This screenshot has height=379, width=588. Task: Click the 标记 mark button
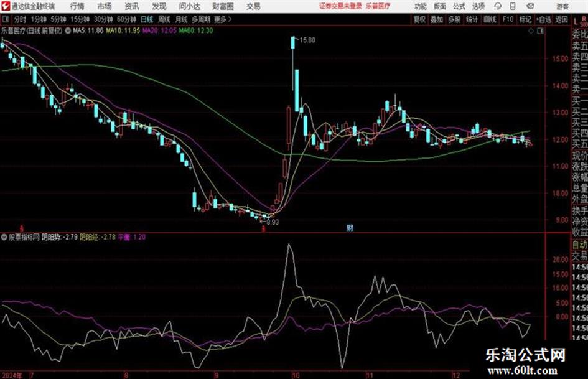525,19
